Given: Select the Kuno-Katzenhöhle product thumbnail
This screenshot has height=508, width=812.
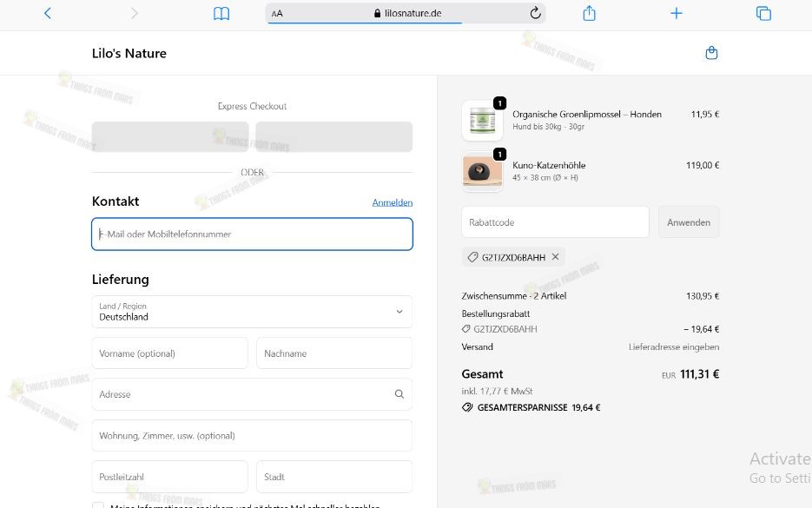Looking at the screenshot, I should (x=482, y=171).
